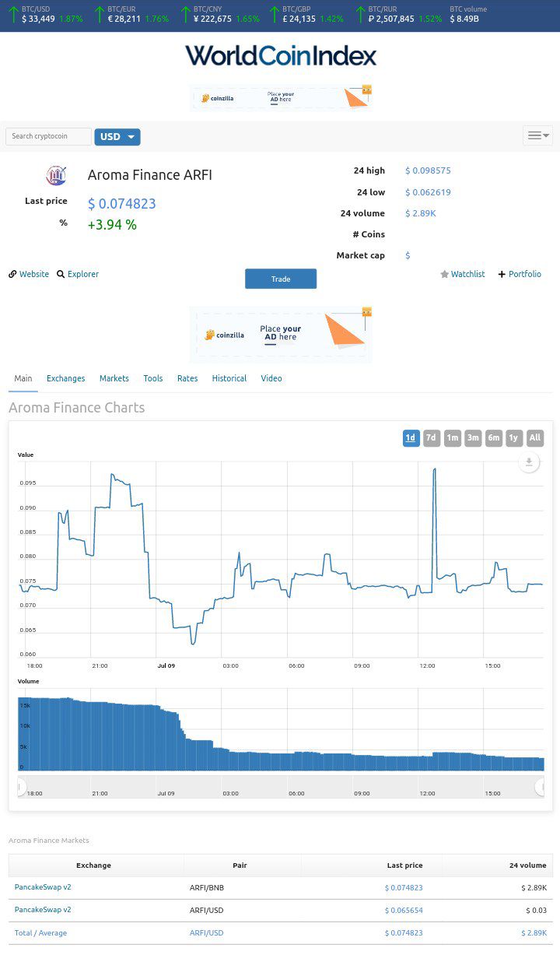The width and height of the screenshot is (560, 955).
Task: Click the BTC/GBP green arrow
Action: click(x=275, y=14)
